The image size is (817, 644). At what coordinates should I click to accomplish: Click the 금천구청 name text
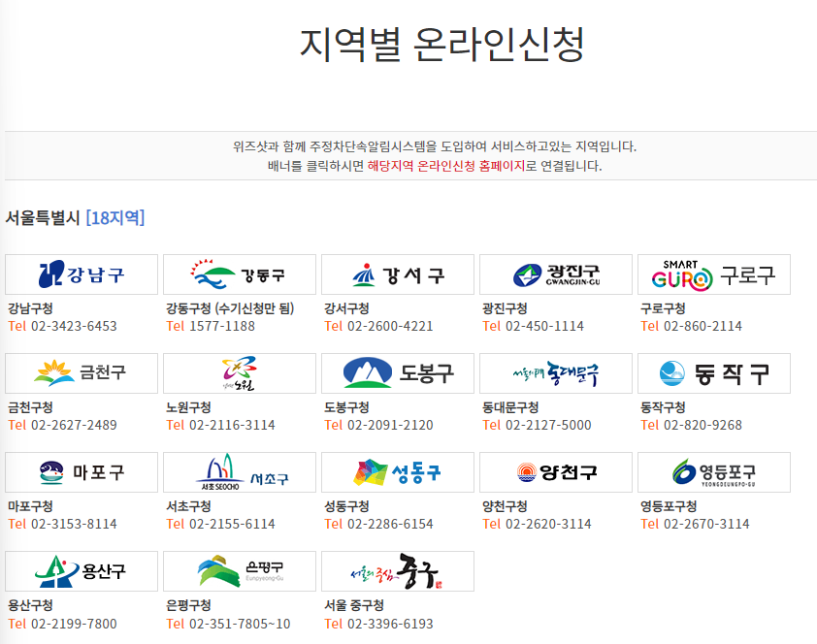30,407
